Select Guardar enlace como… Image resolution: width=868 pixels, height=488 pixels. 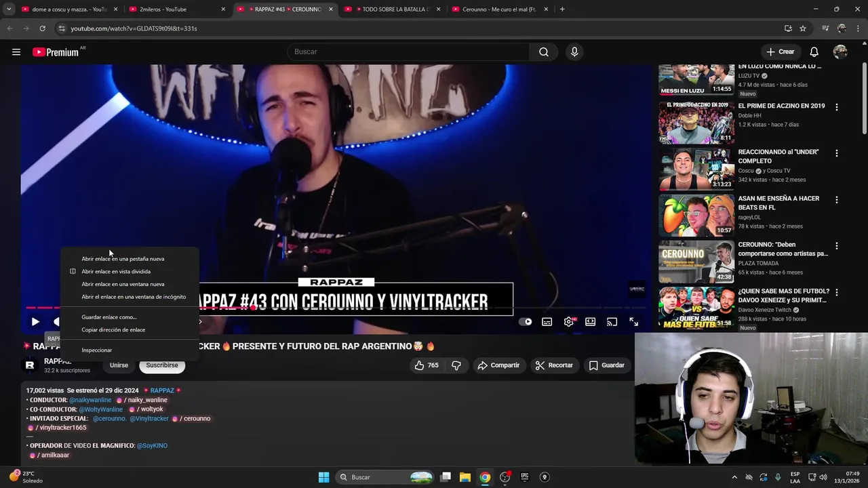130,317
